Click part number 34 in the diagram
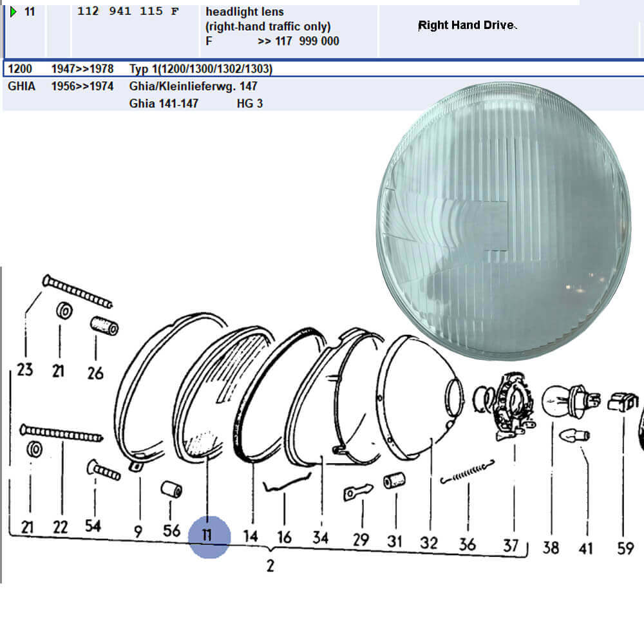Screen dimensions: 644x644 point(321,536)
